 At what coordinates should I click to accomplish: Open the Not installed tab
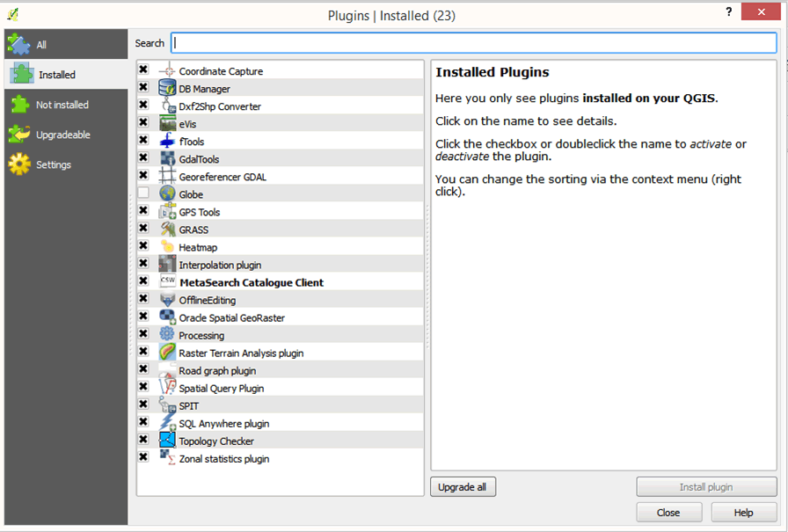click(x=66, y=105)
